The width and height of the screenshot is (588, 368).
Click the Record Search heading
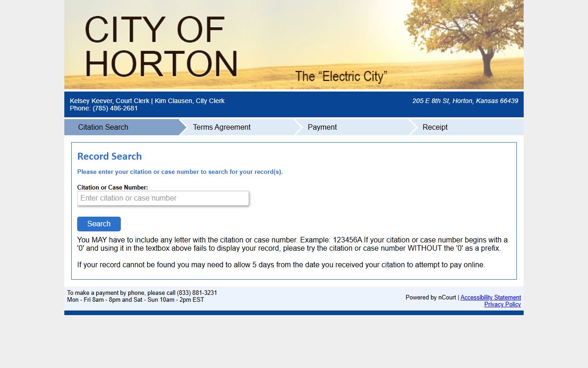109,156
